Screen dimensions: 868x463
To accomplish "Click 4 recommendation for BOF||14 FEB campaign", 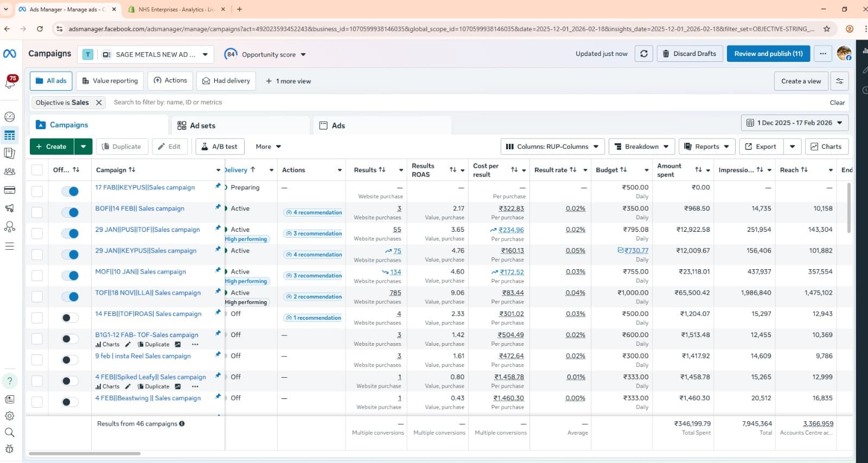I will click(314, 212).
